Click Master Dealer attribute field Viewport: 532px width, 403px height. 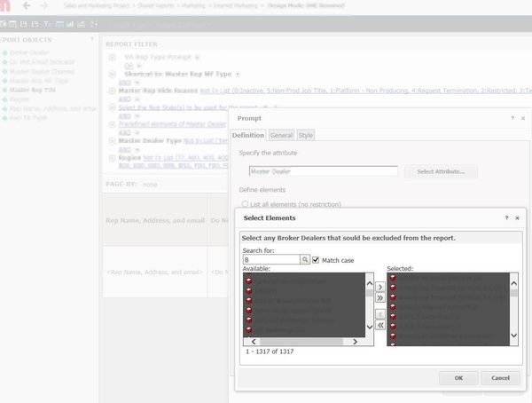(x=324, y=171)
